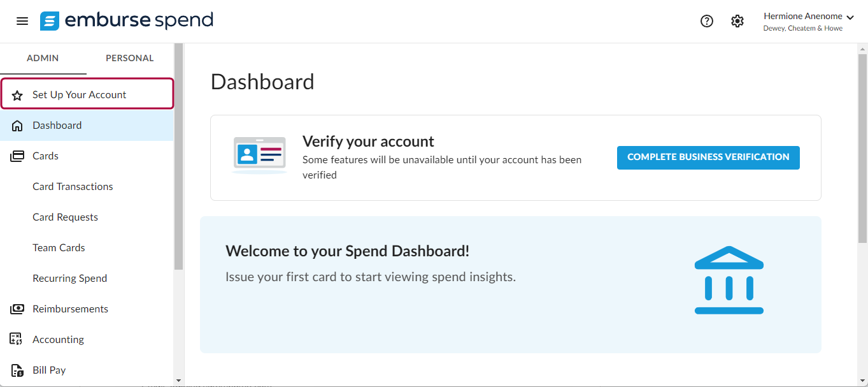Image resolution: width=868 pixels, height=387 pixels.
Task: Open Card Requests page
Action: tap(65, 217)
